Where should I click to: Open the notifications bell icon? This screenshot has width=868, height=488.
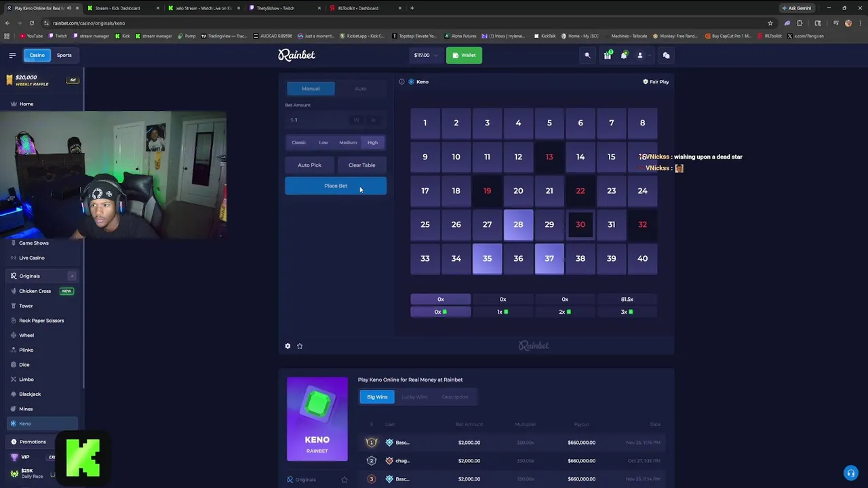pos(624,56)
